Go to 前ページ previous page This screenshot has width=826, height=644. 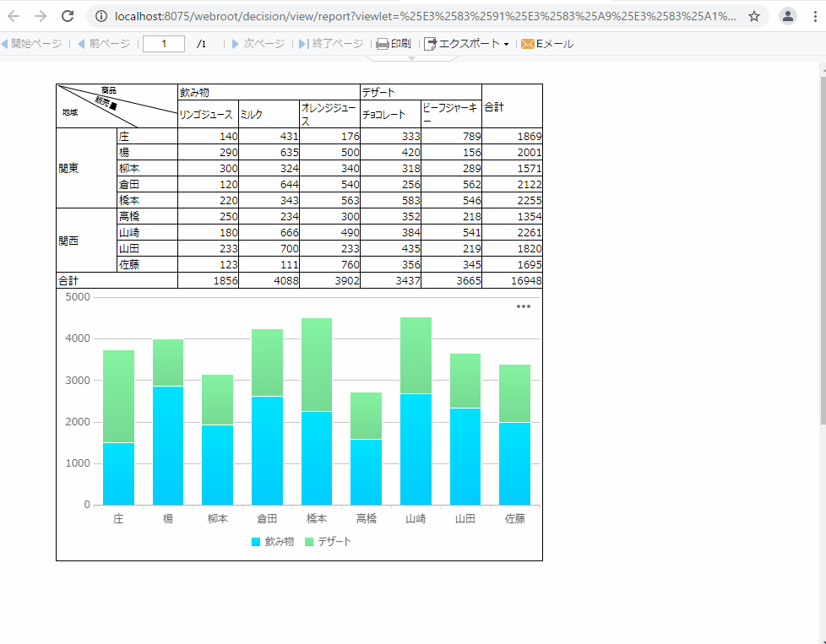tap(104, 44)
